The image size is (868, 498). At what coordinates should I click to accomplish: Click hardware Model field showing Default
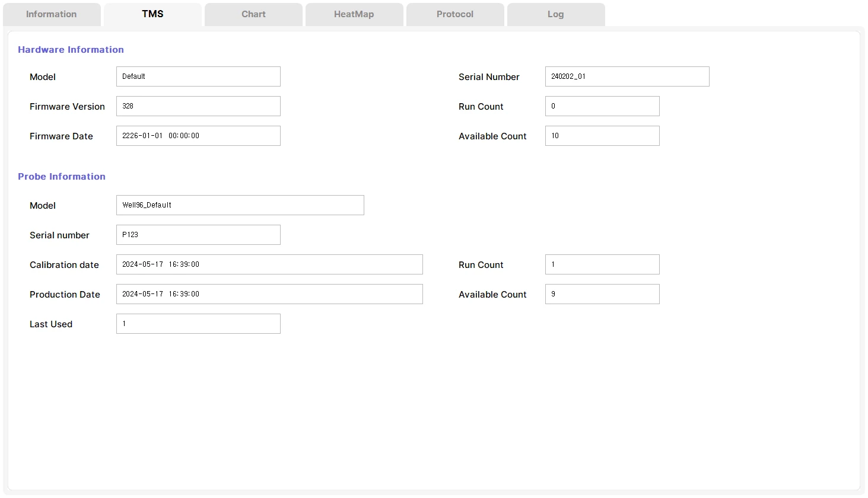198,76
